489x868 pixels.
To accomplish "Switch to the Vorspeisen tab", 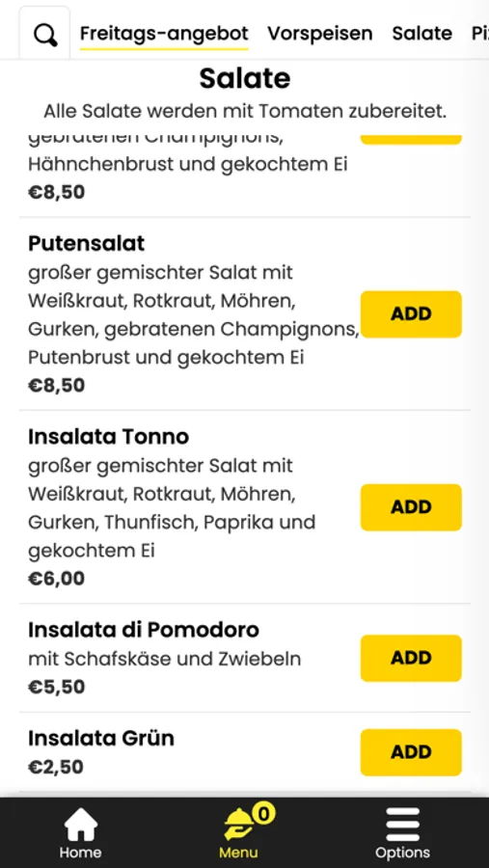I will coord(320,34).
